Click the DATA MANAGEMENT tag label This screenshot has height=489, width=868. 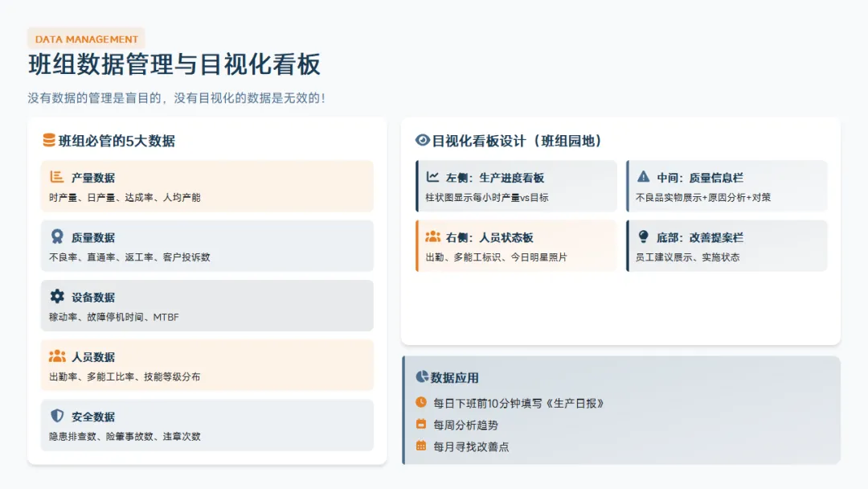87,39
